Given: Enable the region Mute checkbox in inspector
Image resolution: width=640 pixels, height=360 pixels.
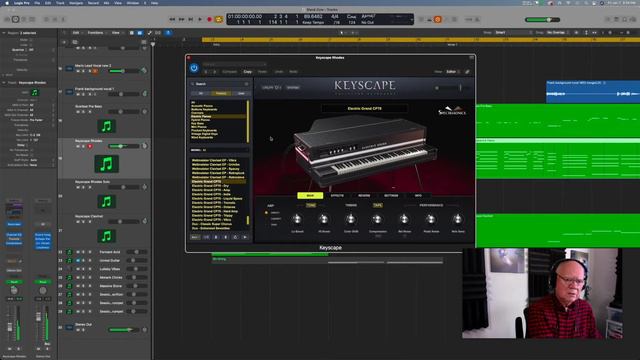Looking at the screenshot, I should click(x=31, y=40).
